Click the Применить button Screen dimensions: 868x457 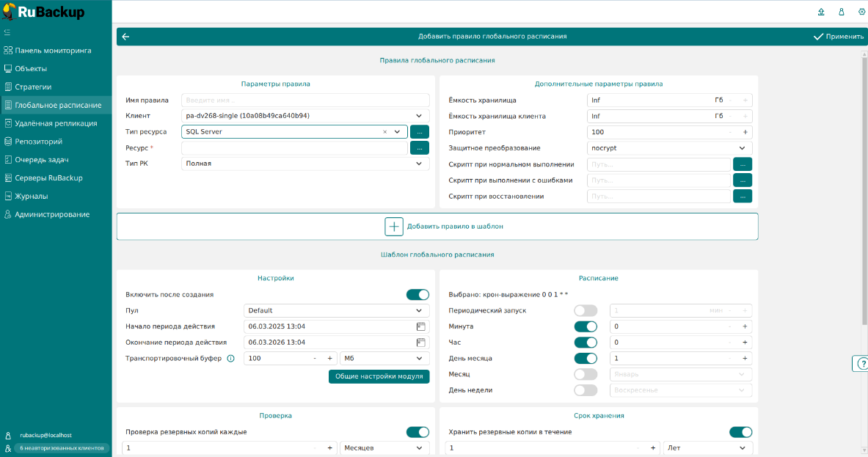(839, 37)
